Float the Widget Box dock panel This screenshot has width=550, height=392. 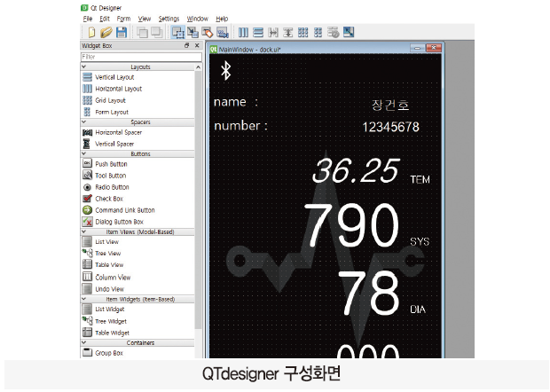(187, 45)
